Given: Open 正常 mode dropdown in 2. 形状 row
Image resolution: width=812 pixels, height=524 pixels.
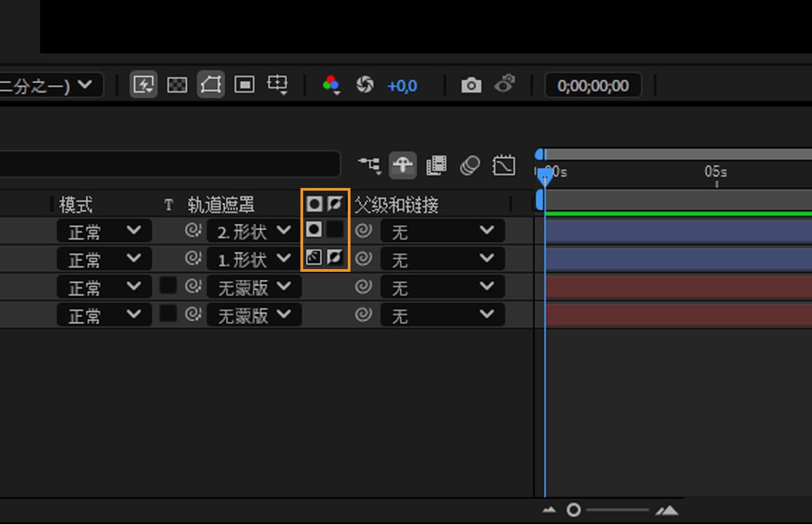Looking at the screenshot, I should coord(104,232).
